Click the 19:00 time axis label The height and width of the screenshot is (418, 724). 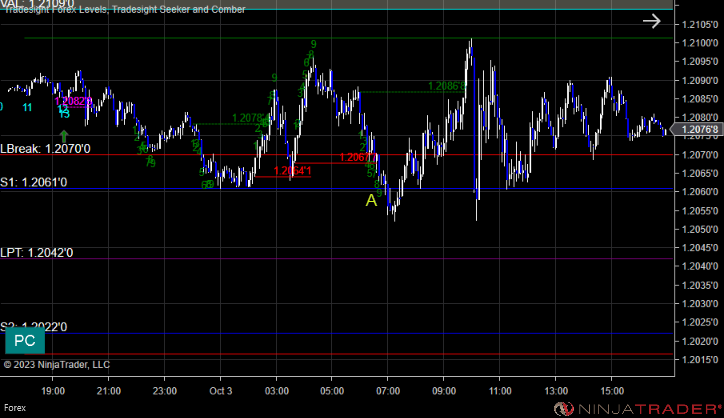pos(53,391)
